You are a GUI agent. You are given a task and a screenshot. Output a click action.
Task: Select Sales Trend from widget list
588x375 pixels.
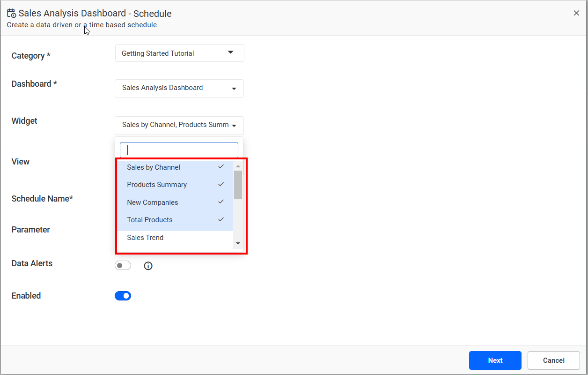point(145,238)
